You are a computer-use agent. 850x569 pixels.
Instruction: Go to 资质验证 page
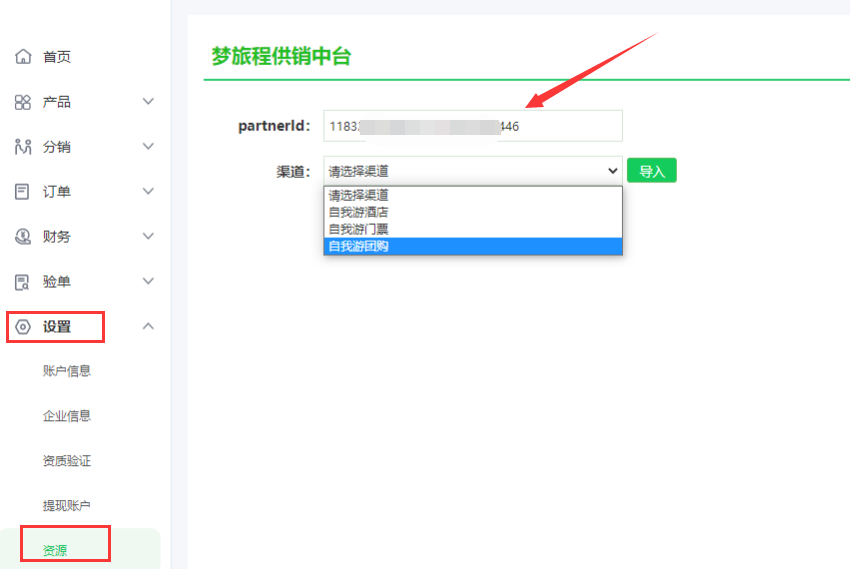click(x=67, y=461)
